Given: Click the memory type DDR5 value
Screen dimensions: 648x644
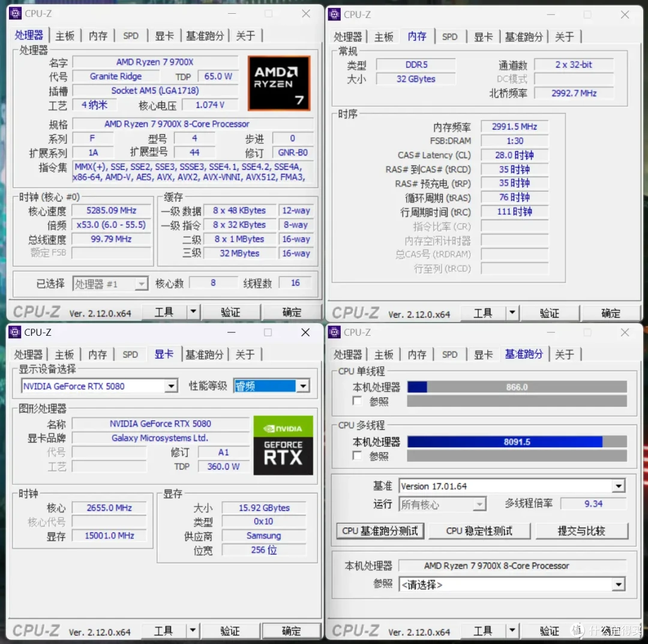Looking at the screenshot, I should pyautogui.click(x=416, y=65).
